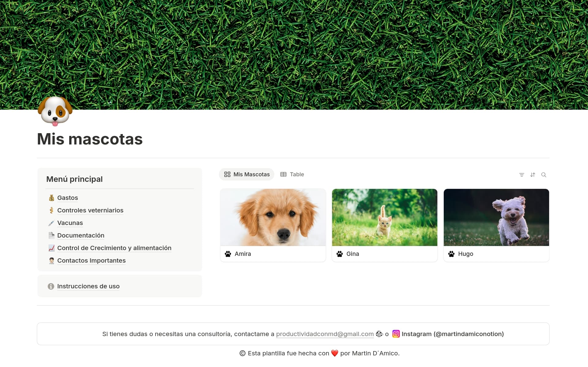Select the Mis Mascotas view tab
The width and height of the screenshot is (588, 367).
click(251, 174)
